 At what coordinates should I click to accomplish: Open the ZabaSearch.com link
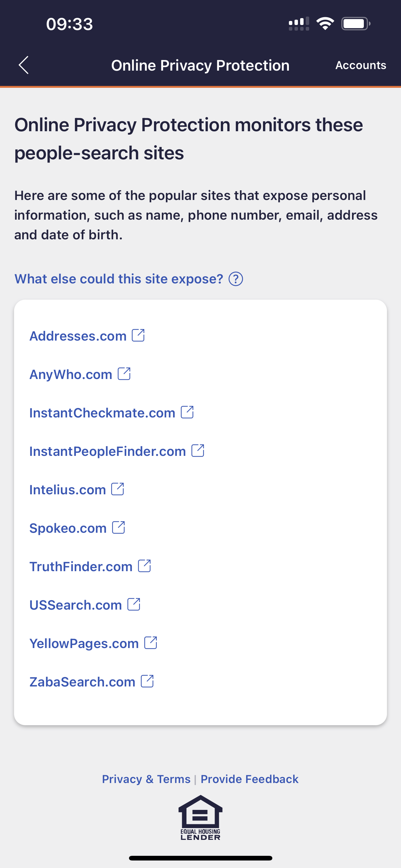82,681
